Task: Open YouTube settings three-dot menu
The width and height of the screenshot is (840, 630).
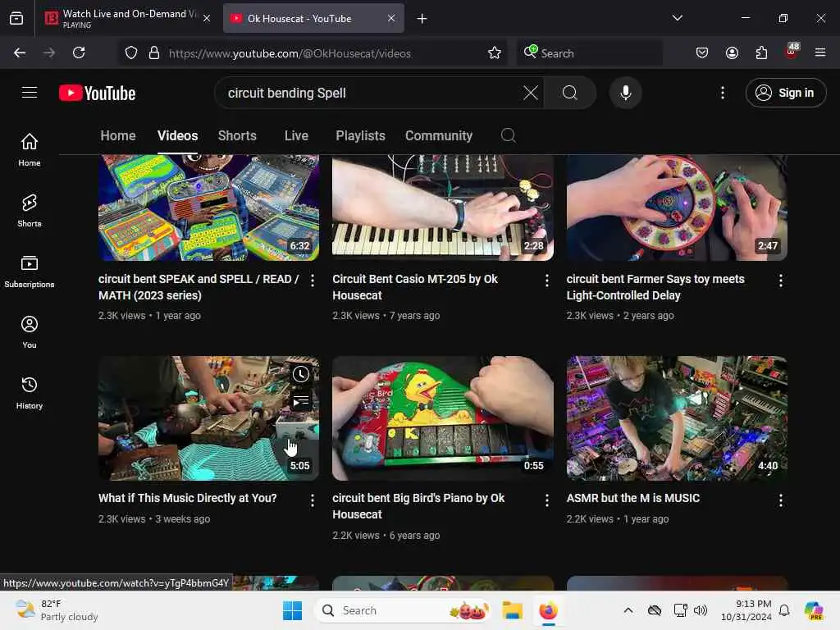Action: [722, 93]
